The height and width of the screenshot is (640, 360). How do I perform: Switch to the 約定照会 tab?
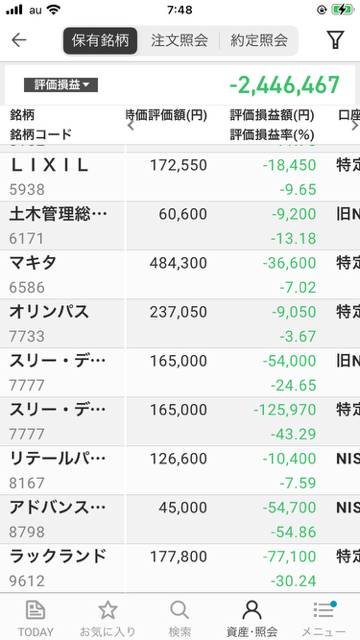coord(259,40)
